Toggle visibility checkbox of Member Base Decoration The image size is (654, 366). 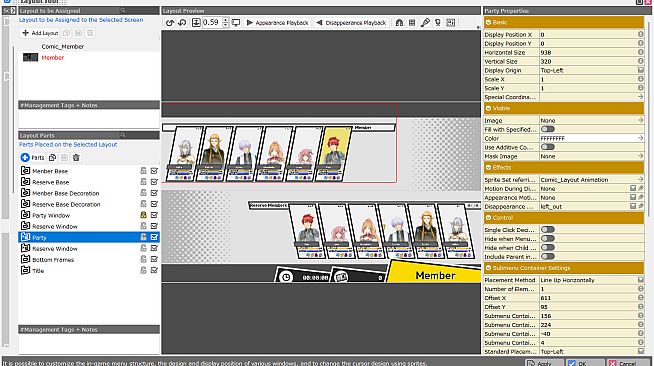pyautogui.click(x=154, y=193)
